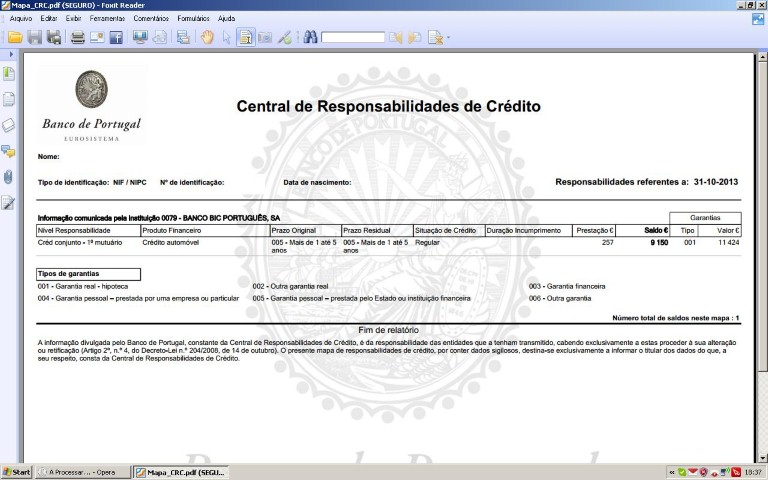Open the search options dropdown arrow
The width and height of the screenshot is (768, 480).
448,39
